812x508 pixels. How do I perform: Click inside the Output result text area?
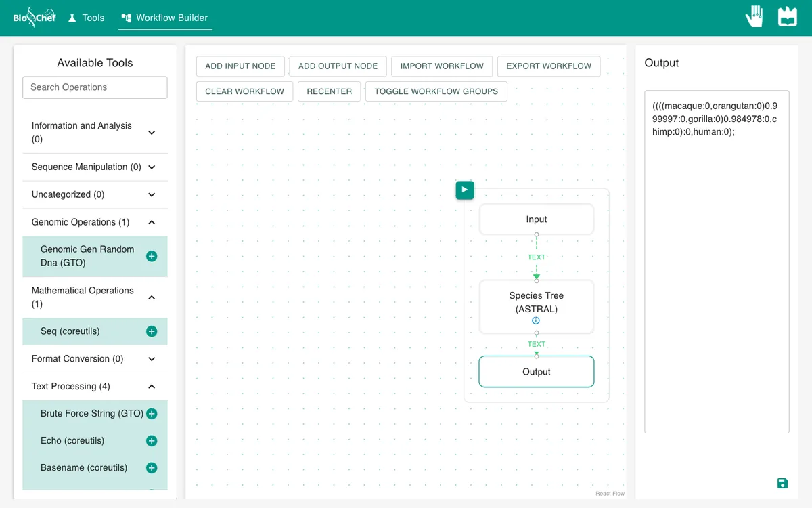point(717,261)
